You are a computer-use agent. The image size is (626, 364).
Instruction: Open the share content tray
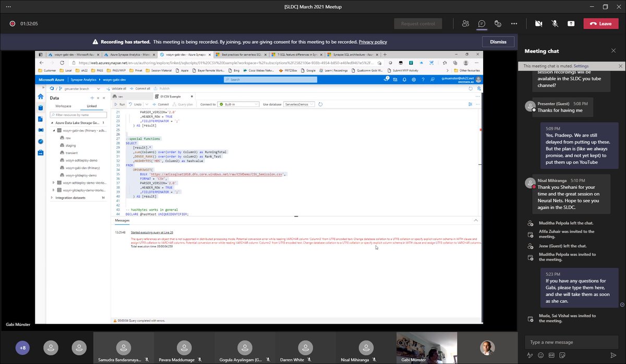coord(571,23)
